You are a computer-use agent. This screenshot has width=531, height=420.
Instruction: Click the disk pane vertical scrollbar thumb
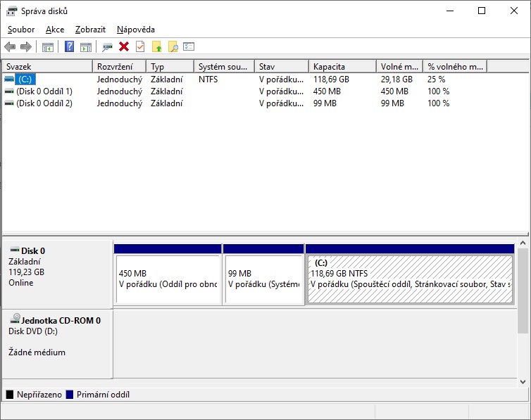(x=523, y=291)
